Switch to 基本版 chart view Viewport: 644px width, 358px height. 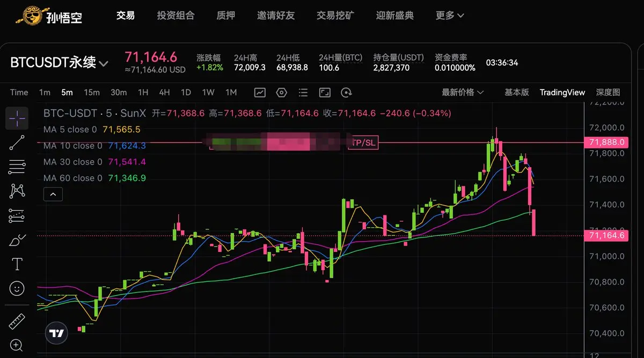[516, 92]
